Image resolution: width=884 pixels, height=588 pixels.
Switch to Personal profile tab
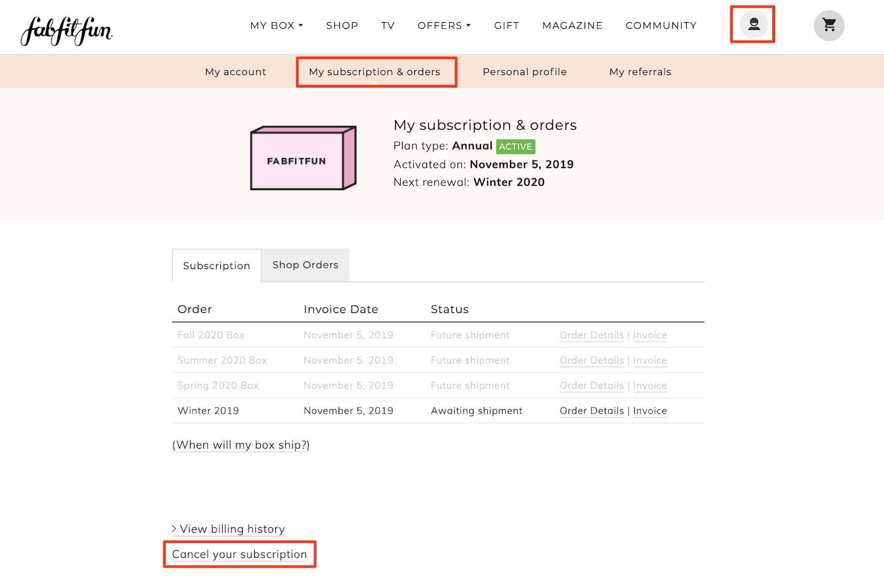click(x=524, y=72)
